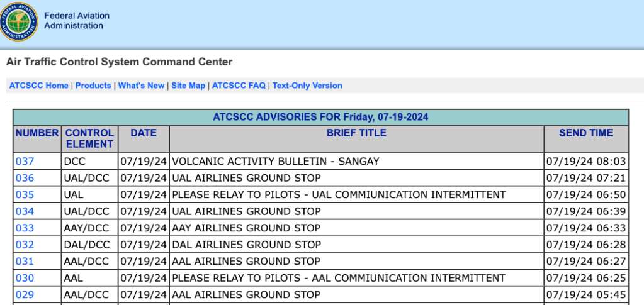Click the FAA seal logo
The image size is (644, 305).
19,21
